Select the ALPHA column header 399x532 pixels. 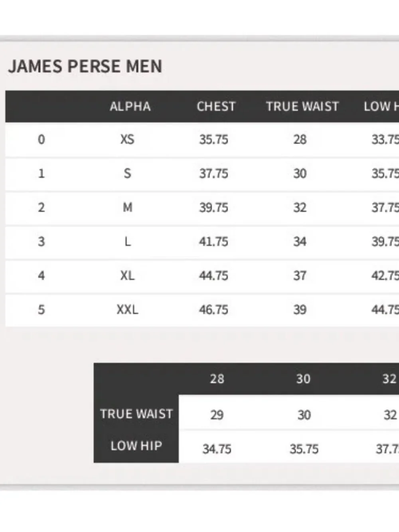click(x=130, y=107)
